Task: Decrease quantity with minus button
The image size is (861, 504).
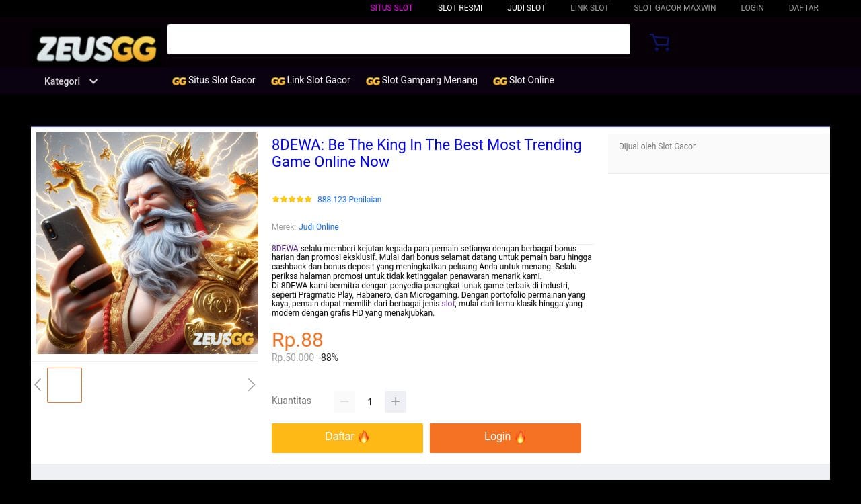Action: (344, 402)
